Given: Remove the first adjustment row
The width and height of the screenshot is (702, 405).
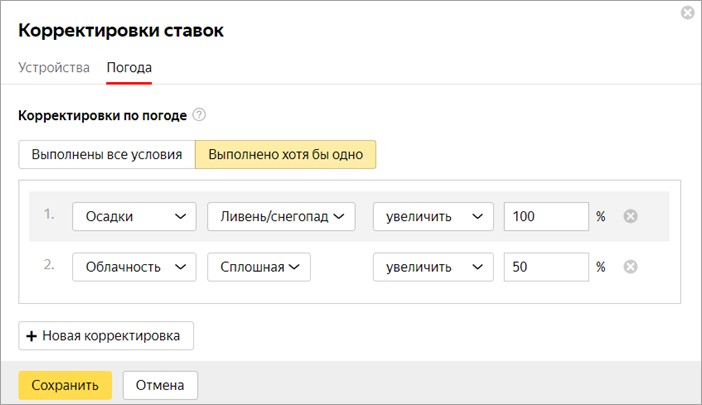Looking at the screenshot, I should (630, 216).
